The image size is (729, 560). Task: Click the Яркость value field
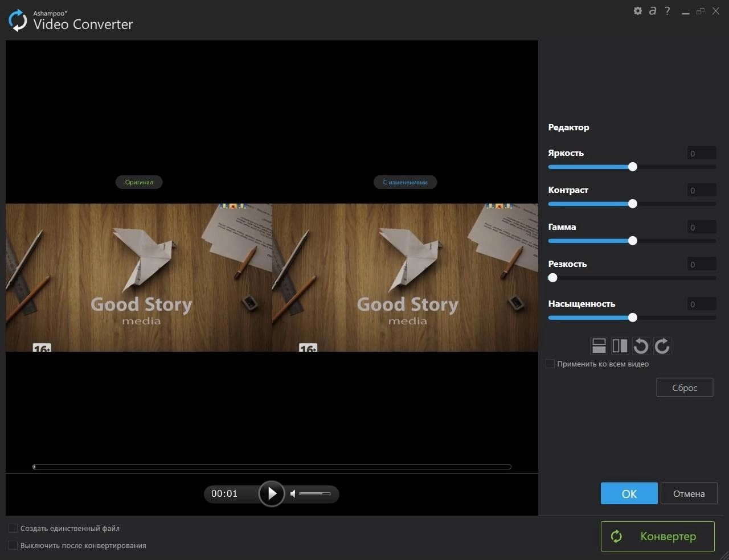coord(701,153)
